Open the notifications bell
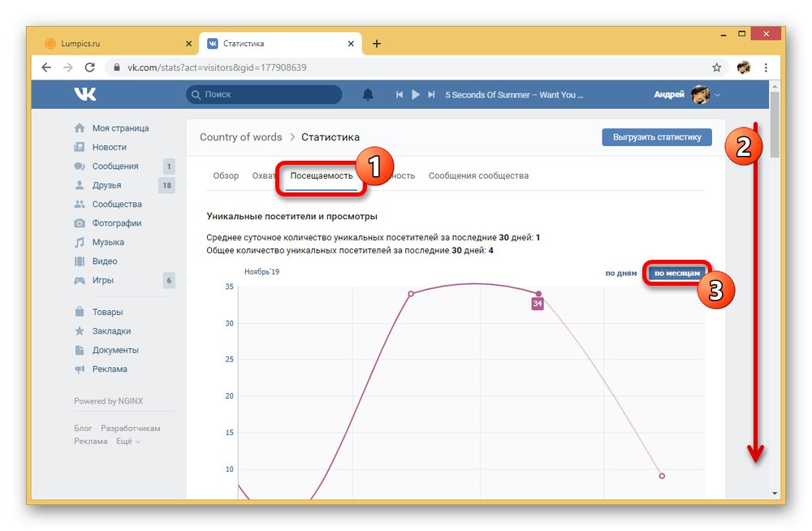 (368, 94)
